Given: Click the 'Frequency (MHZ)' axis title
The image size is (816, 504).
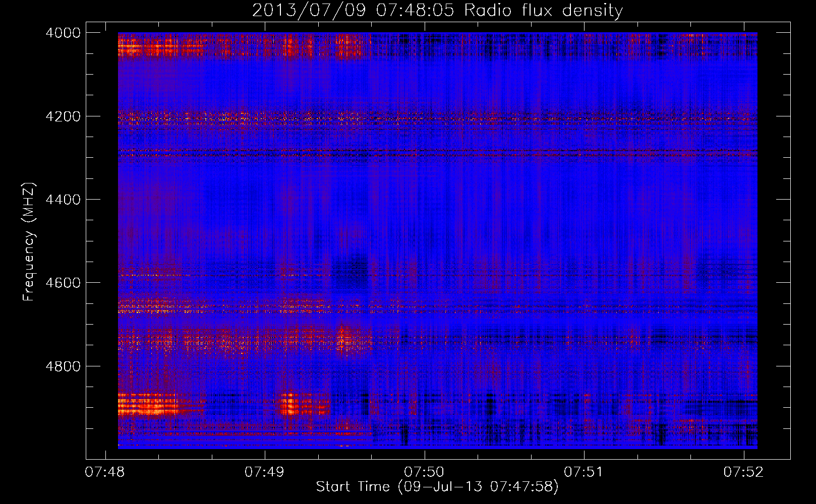Looking at the screenshot, I should (x=29, y=242).
